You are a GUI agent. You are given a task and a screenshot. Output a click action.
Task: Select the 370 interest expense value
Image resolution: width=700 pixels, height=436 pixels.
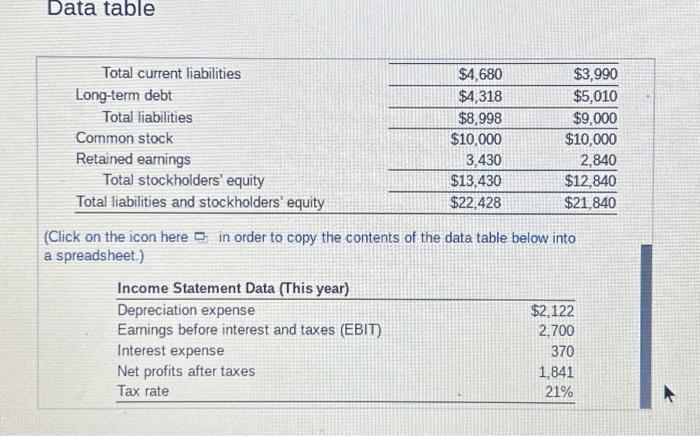point(562,351)
